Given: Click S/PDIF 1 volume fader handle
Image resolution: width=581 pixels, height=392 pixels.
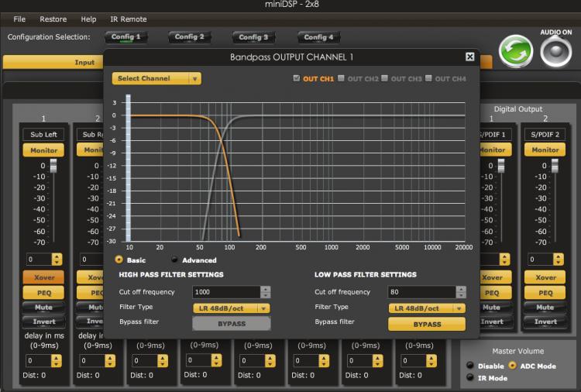Looking at the screenshot, I should (x=501, y=166).
